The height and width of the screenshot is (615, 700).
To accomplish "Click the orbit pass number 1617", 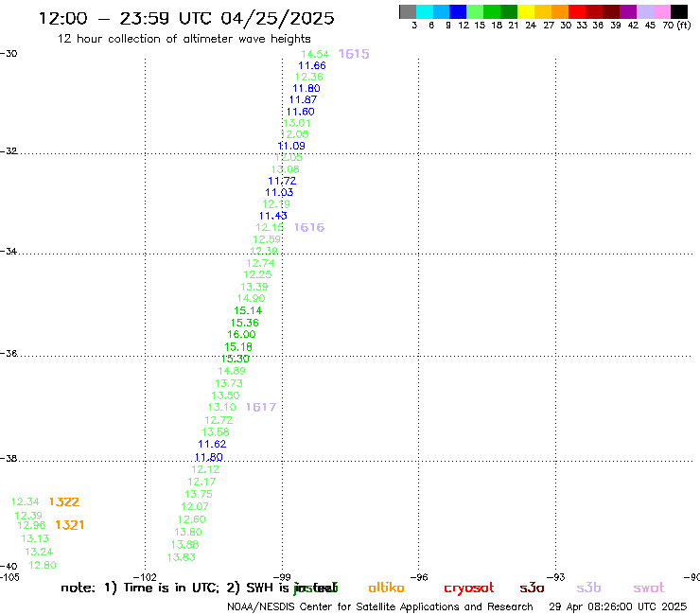I will [261, 408].
